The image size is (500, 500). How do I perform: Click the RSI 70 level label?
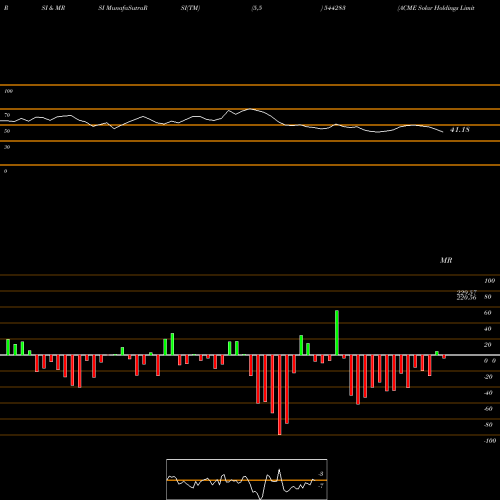(x=7, y=115)
